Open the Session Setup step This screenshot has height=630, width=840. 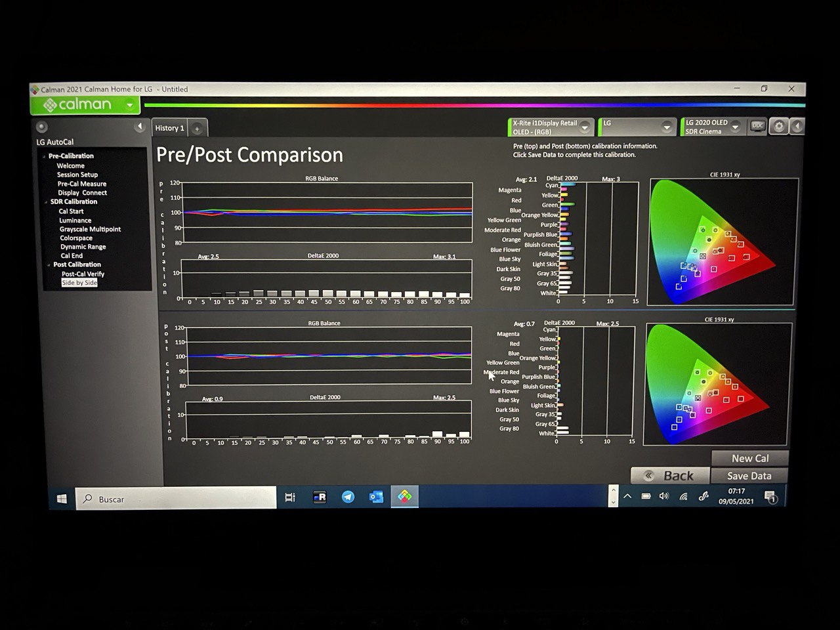(x=77, y=175)
